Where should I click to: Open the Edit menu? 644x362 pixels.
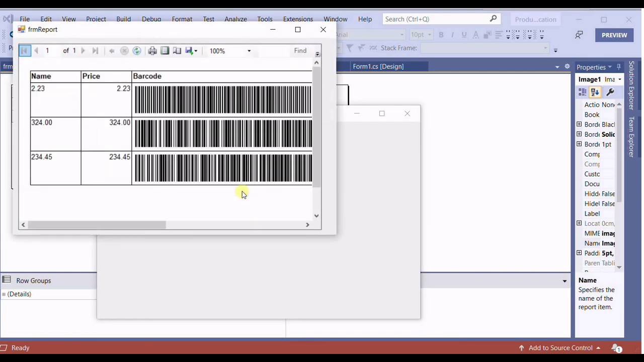(46, 19)
